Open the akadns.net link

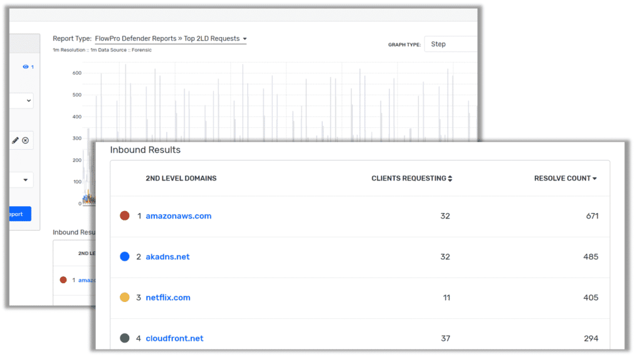coord(167,257)
